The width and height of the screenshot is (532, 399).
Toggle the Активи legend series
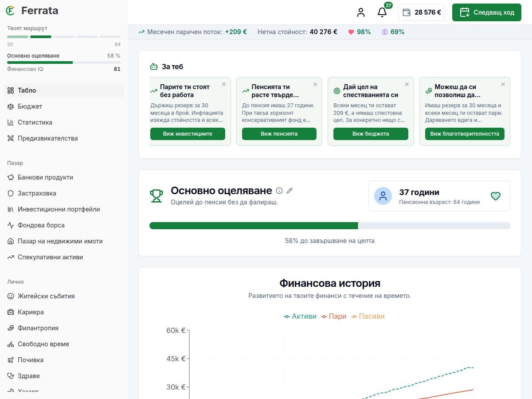[x=300, y=317]
